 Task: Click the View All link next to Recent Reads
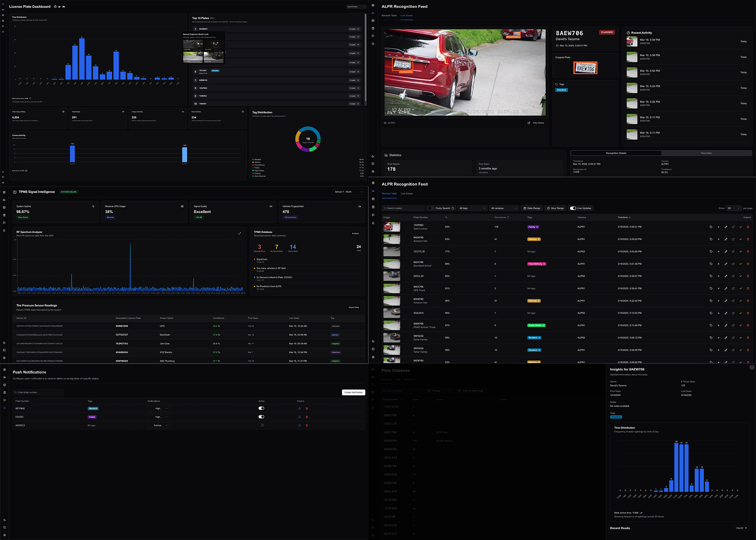pyautogui.click(x=741, y=528)
